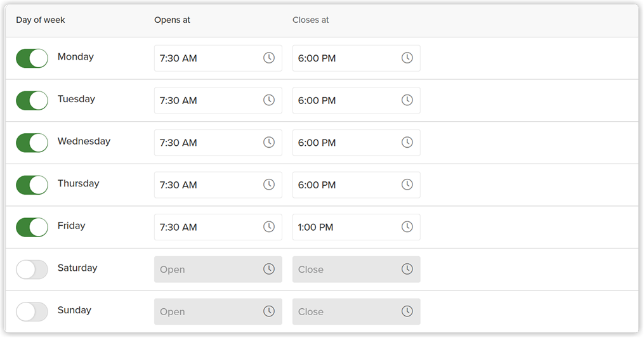The height and width of the screenshot is (338, 644).
Task: Click the disabled Sunday Close field
Action: [357, 312]
